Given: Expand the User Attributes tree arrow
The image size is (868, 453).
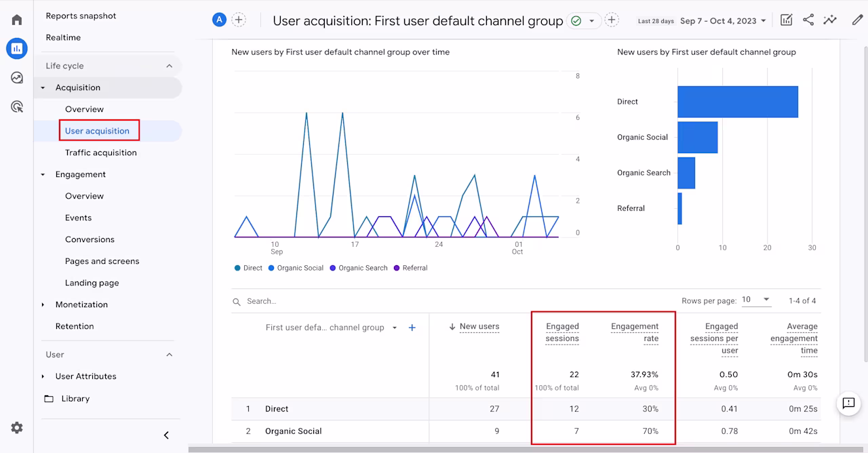Looking at the screenshot, I should click(x=43, y=376).
